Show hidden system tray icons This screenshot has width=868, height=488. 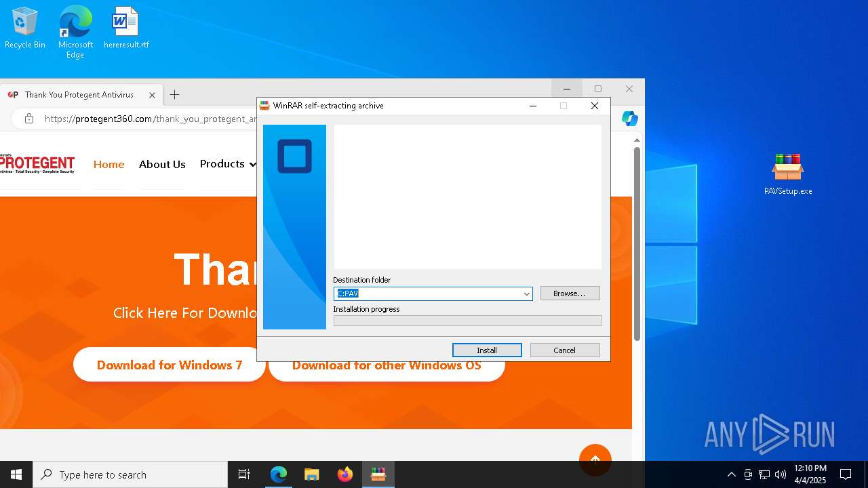731,474
